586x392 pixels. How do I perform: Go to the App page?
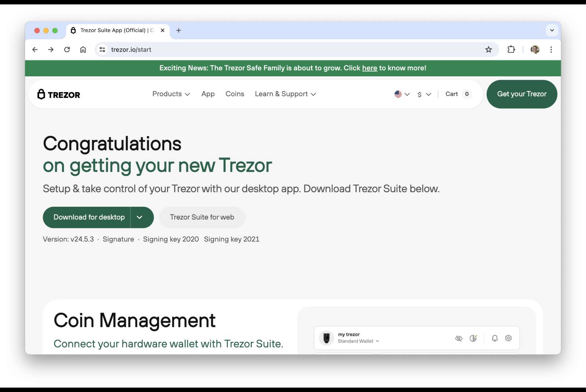pyautogui.click(x=208, y=94)
